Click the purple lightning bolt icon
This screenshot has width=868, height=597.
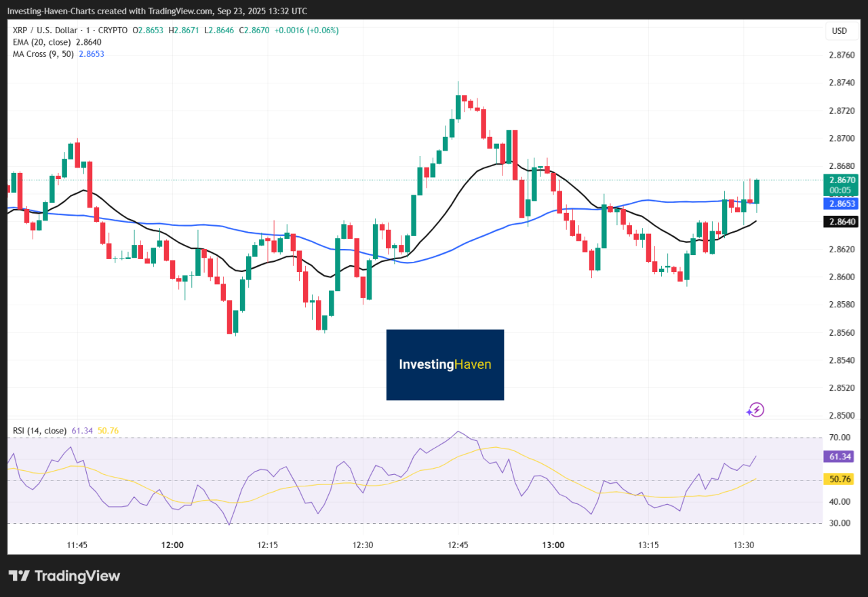click(755, 410)
